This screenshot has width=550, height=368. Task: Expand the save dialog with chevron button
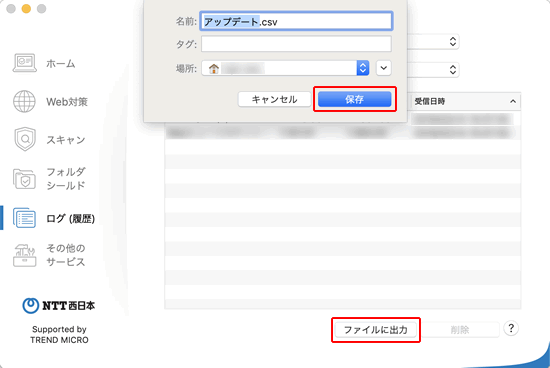(x=384, y=68)
